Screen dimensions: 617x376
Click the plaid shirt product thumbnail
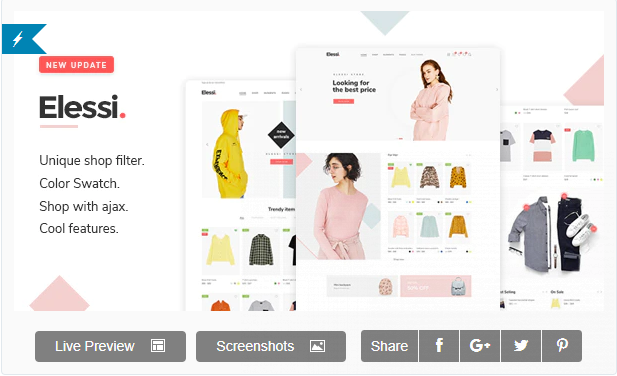pyautogui.click(x=260, y=251)
